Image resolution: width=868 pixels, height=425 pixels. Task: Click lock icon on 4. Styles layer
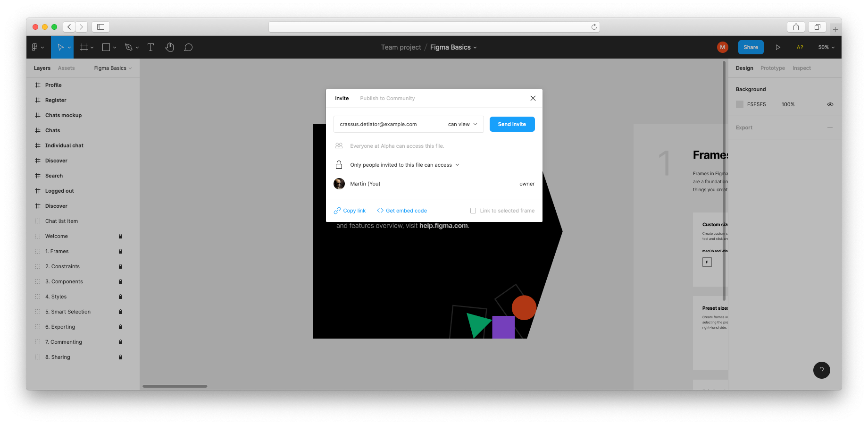pyautogui.click(x=120, y=297)
